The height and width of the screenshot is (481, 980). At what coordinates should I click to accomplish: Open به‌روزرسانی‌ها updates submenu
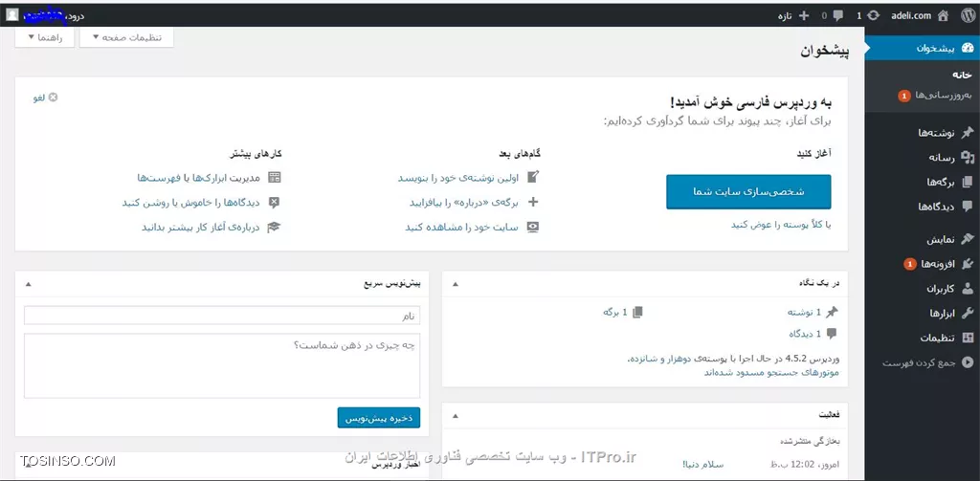[x=944, y=96]
